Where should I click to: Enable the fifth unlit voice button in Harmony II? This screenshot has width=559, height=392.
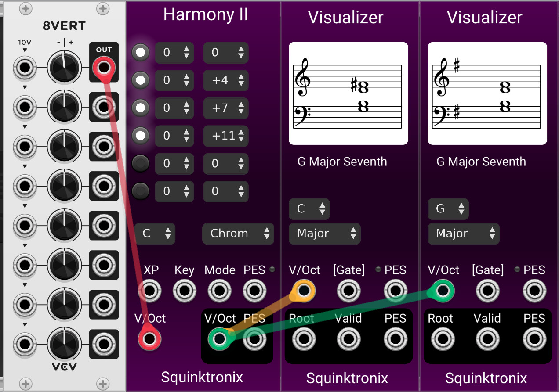coord(141,164)
